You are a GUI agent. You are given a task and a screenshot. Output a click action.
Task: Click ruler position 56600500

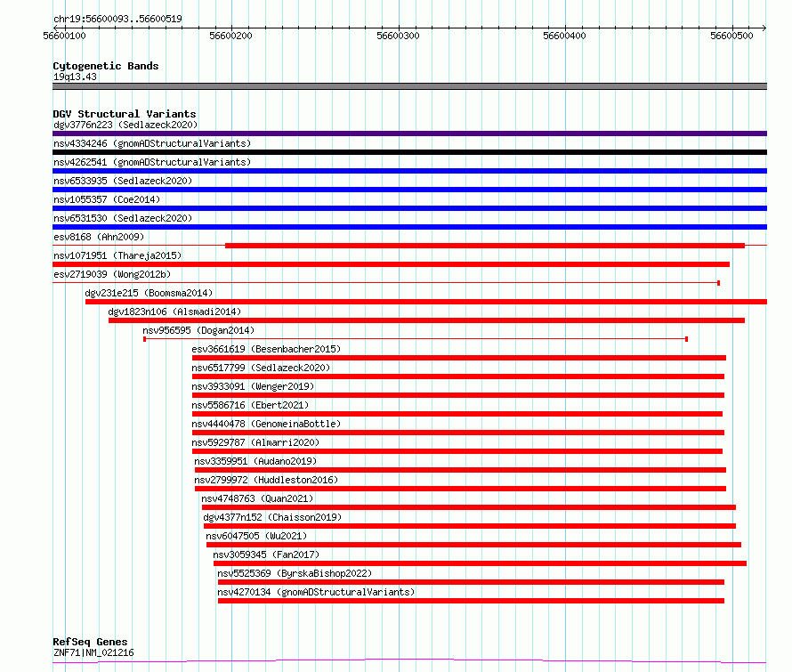pyautogui.click(x=731, y=36)
